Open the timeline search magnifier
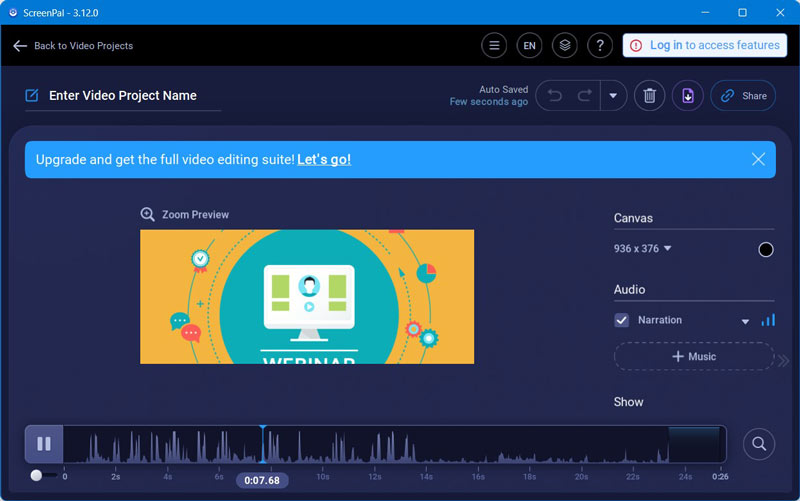Viewport: 800px width, 501px height. click(x=759, y=444)
